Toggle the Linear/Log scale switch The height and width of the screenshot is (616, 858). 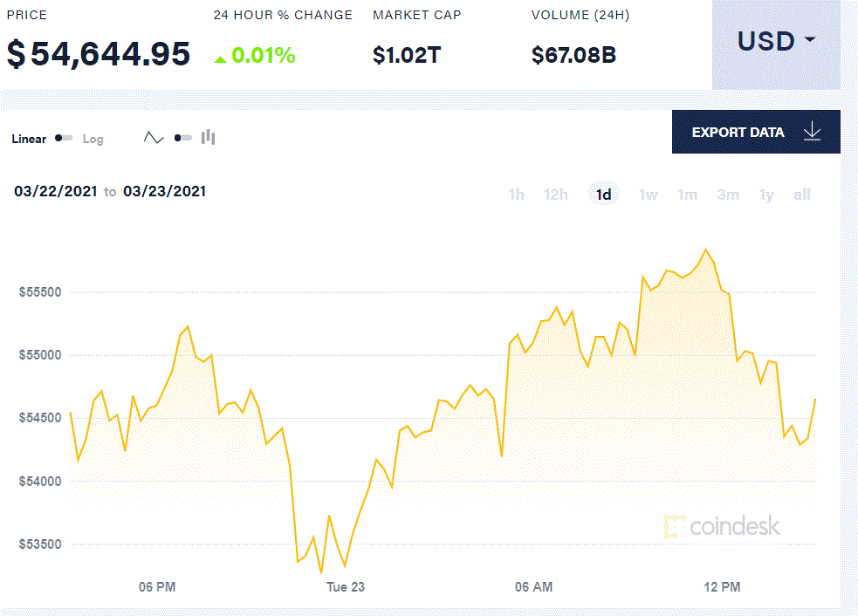64,138
